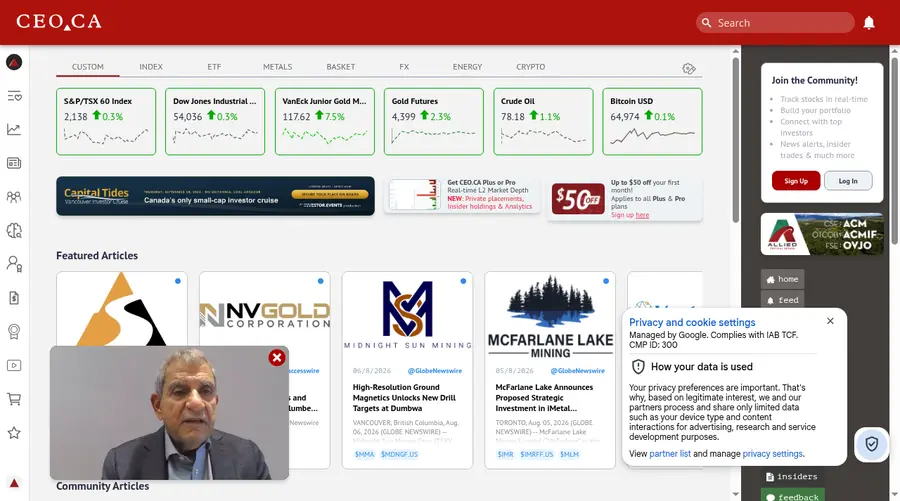The width and height of the screenshot is (900, 501).
Task: Open the favorites star sidebar icon
Action: point(14,433)
